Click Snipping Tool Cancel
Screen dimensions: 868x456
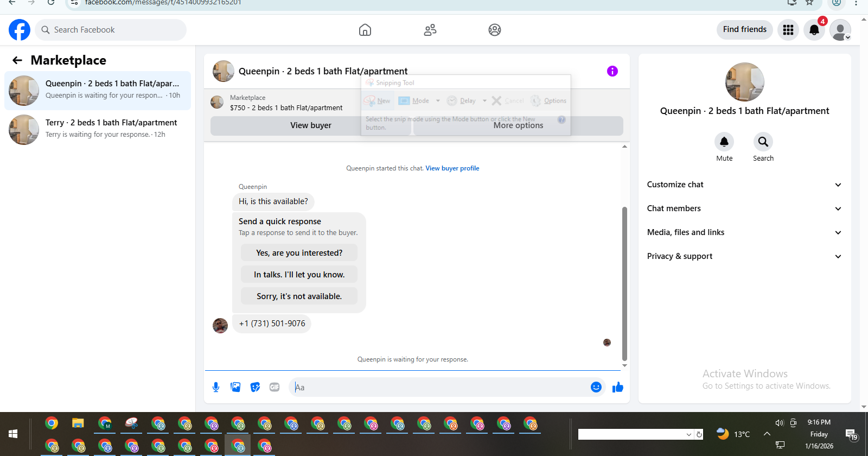508,100
